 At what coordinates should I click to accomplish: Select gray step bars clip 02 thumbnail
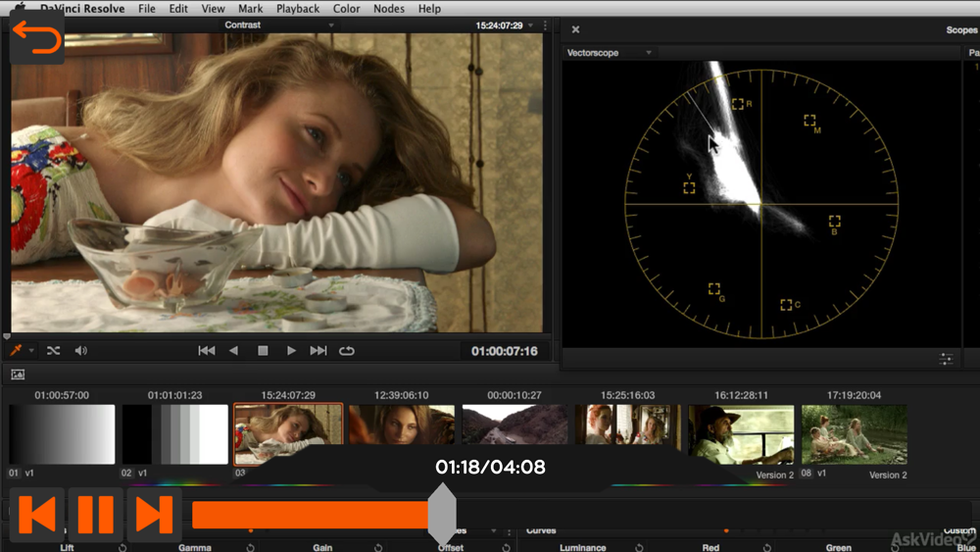click(175, 433)
